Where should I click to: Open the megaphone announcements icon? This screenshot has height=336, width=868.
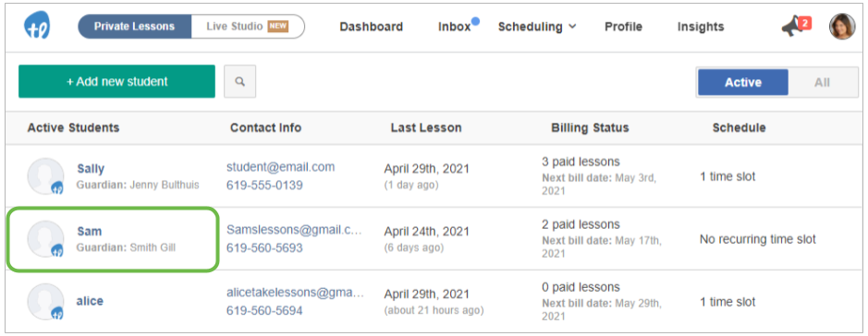click(x=796, y=26)
